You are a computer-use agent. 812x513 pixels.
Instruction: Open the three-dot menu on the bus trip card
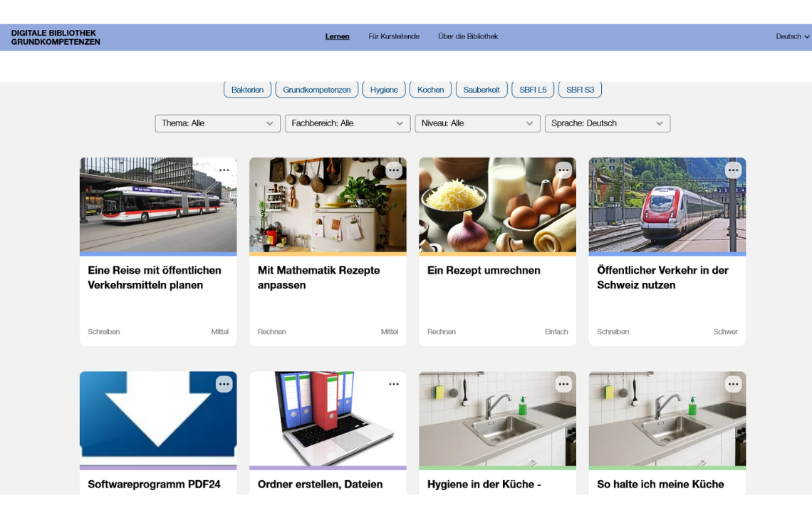click(224, 170)
